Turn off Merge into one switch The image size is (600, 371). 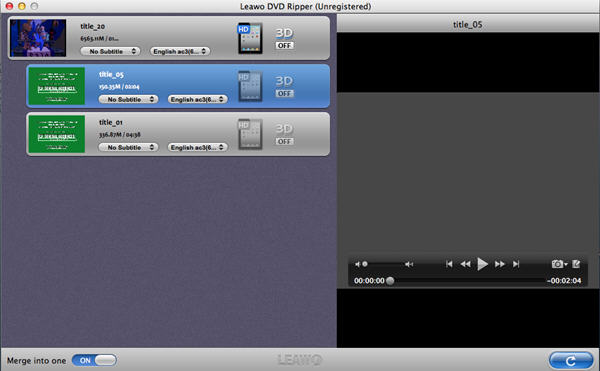[x=94, y=360]
